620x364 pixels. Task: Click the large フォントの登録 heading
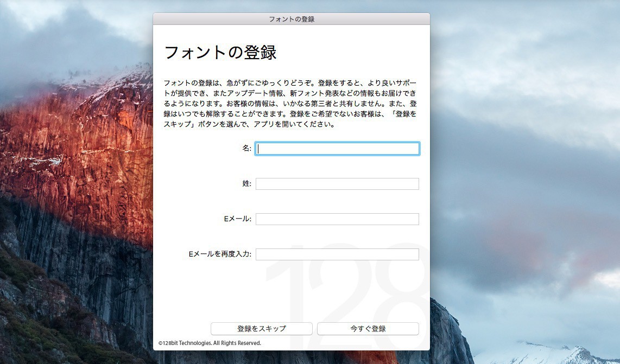(x=220, y=52)
